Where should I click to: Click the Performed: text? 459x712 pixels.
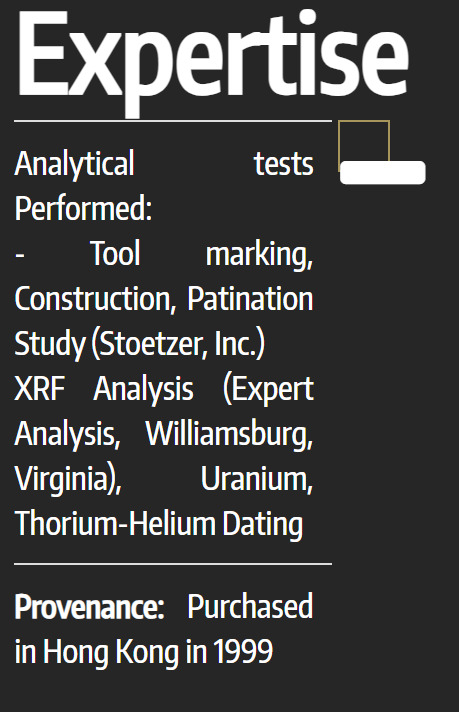(x=84, y=208)
